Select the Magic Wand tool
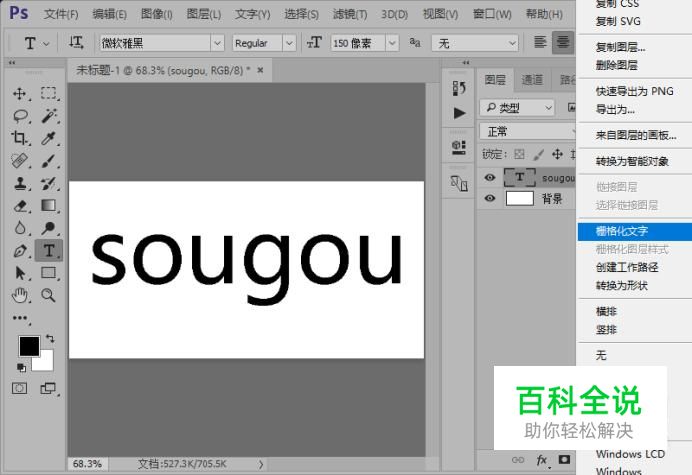The image size is (692, 475). coord(49,116)
